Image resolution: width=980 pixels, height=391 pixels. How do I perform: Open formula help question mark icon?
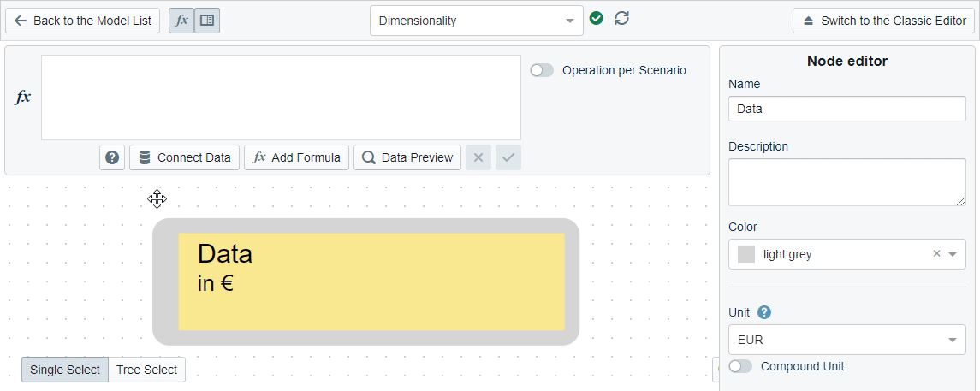[x=112, y=157]
